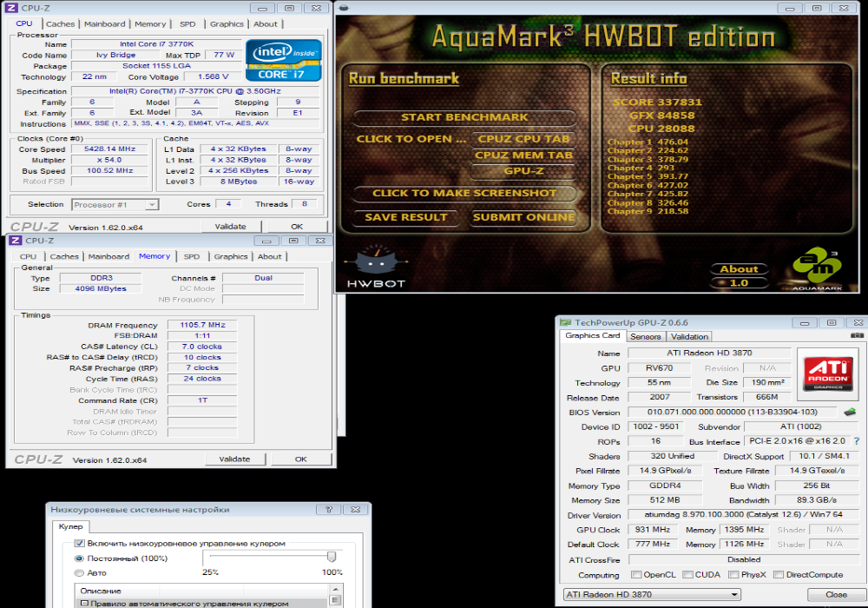
Task: Click the CPUZ MEM TAB button
Action: (x=523, y=155)
